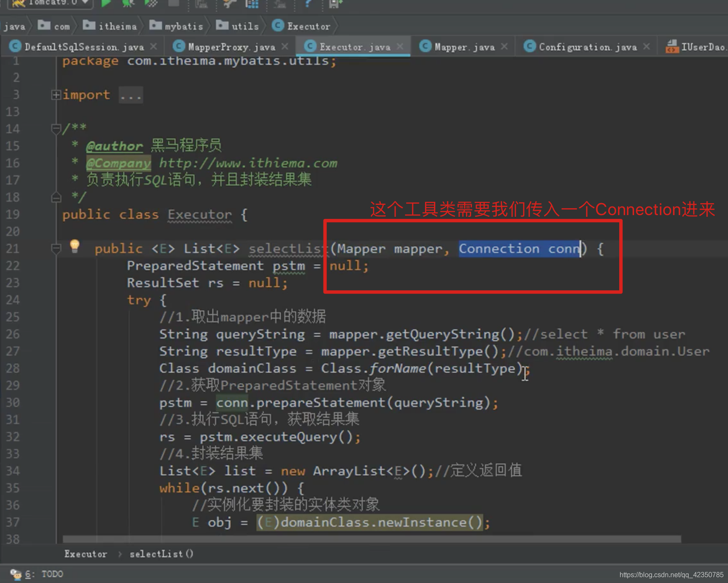Viewport: 728px width, 583px height.
Task: Open Project Structure wrench icon
Action: pos(230,3)
